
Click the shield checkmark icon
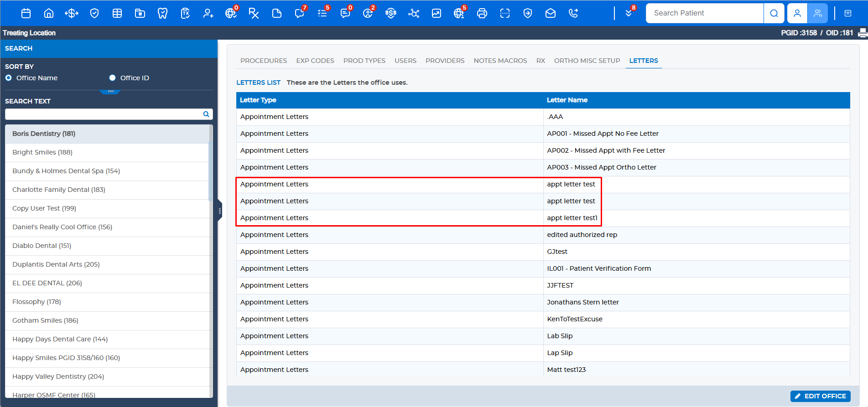tap(94, 13)
